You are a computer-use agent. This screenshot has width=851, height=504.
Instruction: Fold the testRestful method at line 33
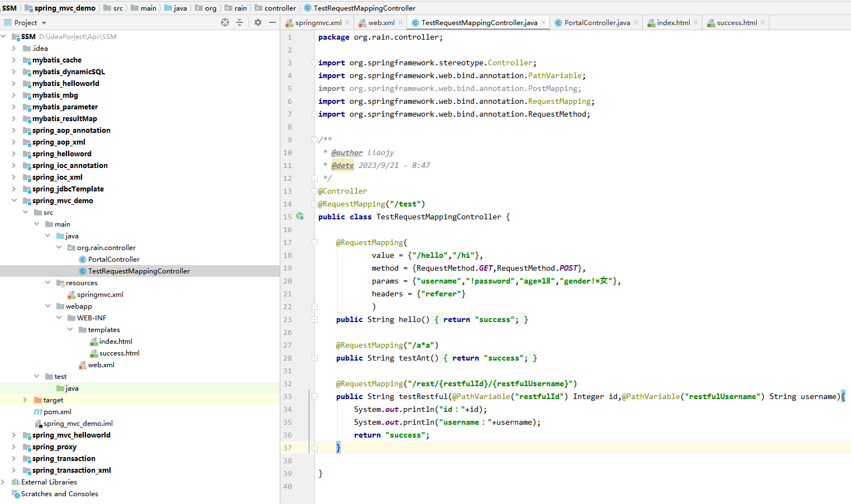[x=314, y=396]
